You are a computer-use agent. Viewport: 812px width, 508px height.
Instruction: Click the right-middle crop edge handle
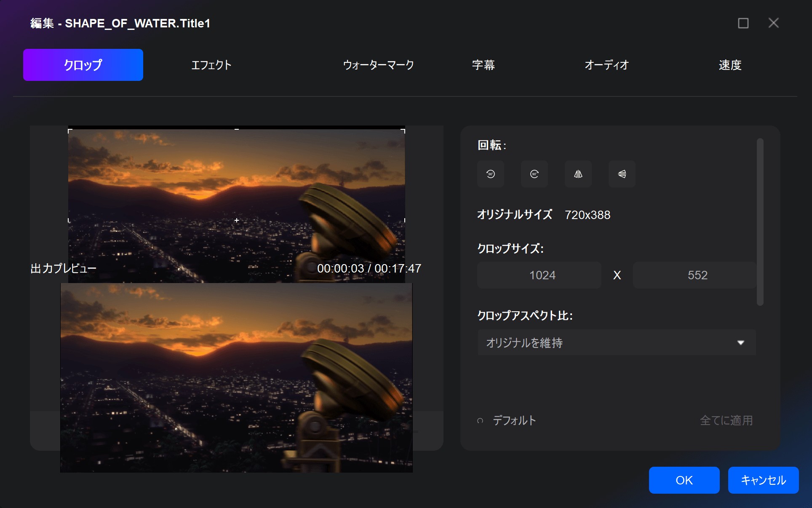pos(404,220)
